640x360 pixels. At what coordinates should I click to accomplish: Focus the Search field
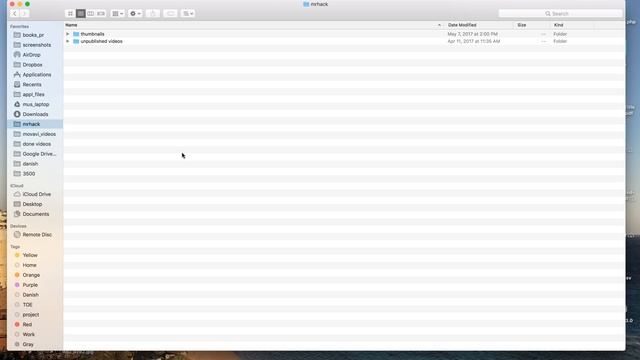tap(560, 13)
